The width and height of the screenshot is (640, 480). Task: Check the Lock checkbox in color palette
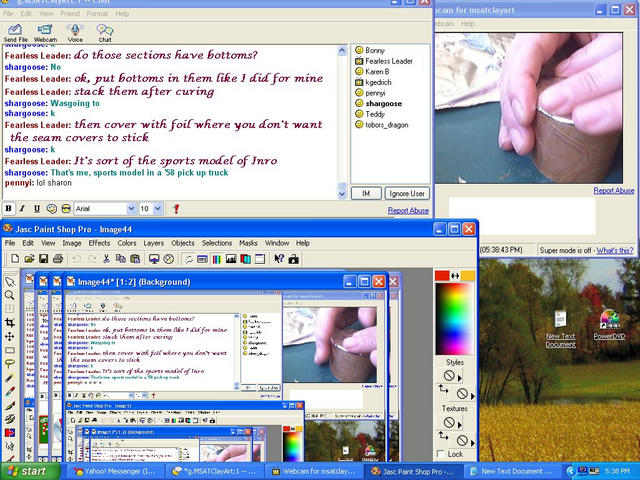[440, 454]
